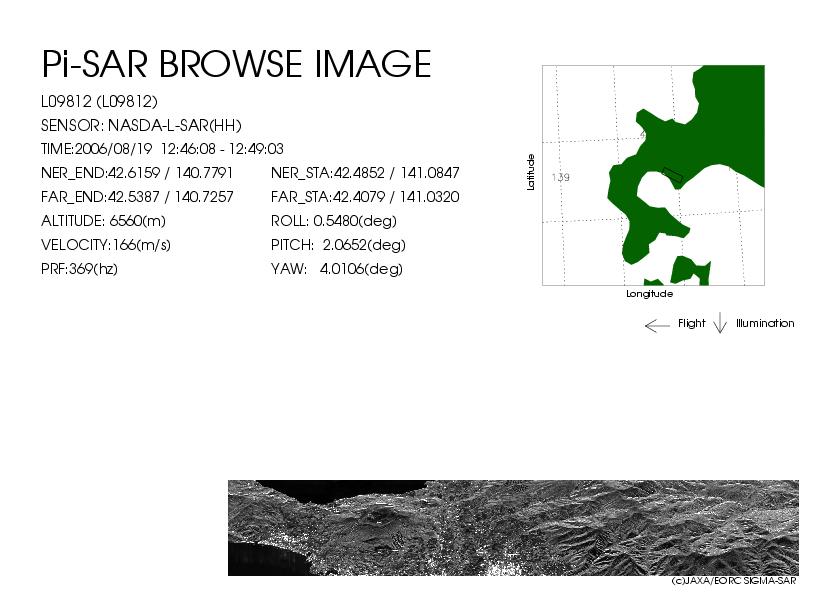
Task: Click the PITCH: 2.0652(deg) value
Action: click(x=338, y=245)
